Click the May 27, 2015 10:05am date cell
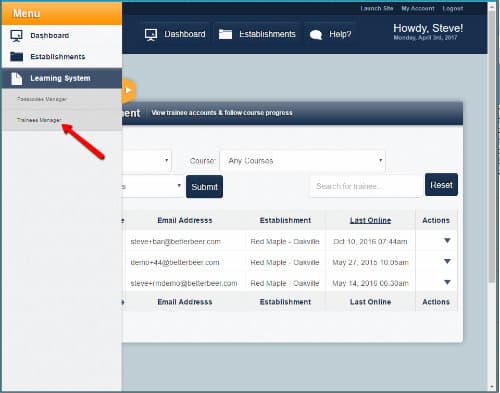The image size is (500, 393). pyautogui.click(x=370, y=262)
